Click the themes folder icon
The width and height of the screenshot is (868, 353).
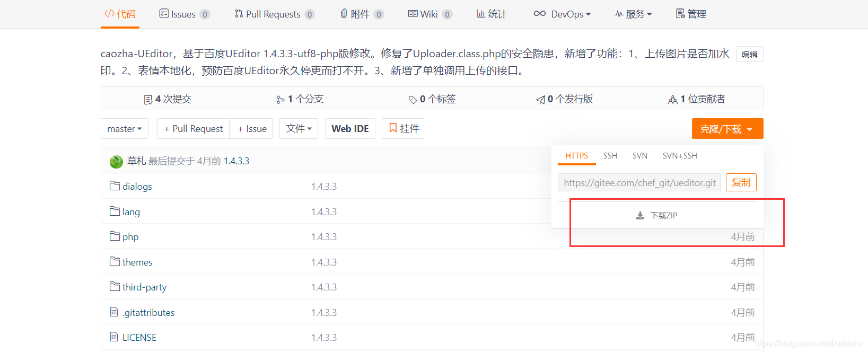[115, 261]
